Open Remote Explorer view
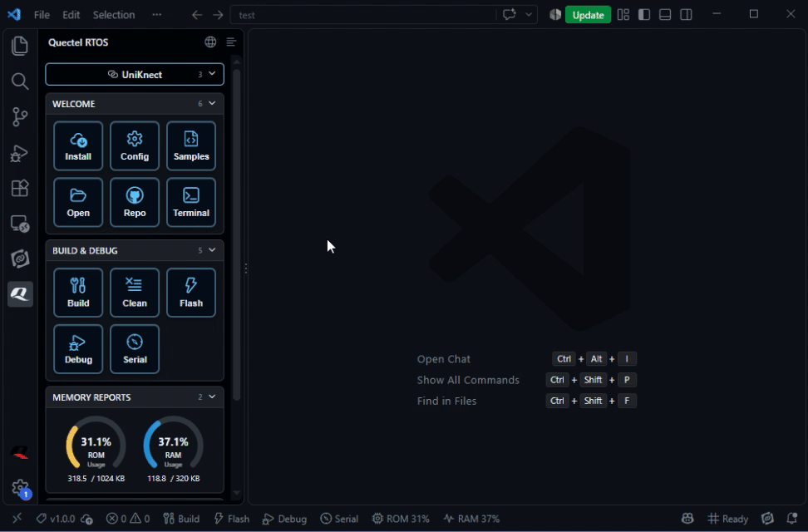Image resolution: width=808 pixels, height=532 pixels. pyautogui.click(x=20, y=224)
